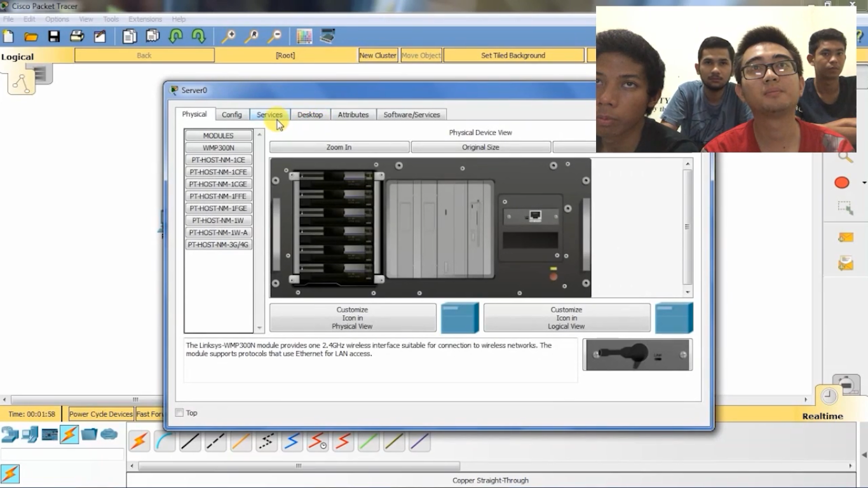Zoom in with plus magnifier icon

click(228, 37)
